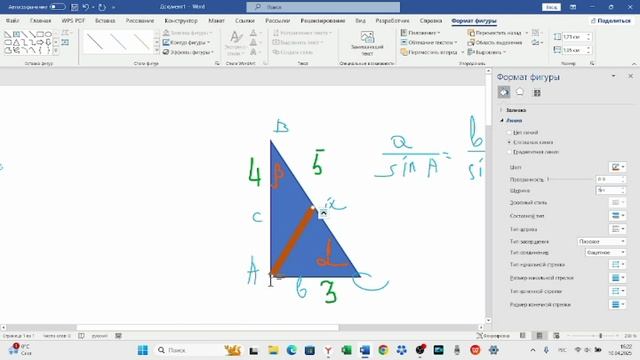Open the quick access toolbar customize arrow
Image resolution: width=640 pixels, height=360 pixels.
[113, 7]
